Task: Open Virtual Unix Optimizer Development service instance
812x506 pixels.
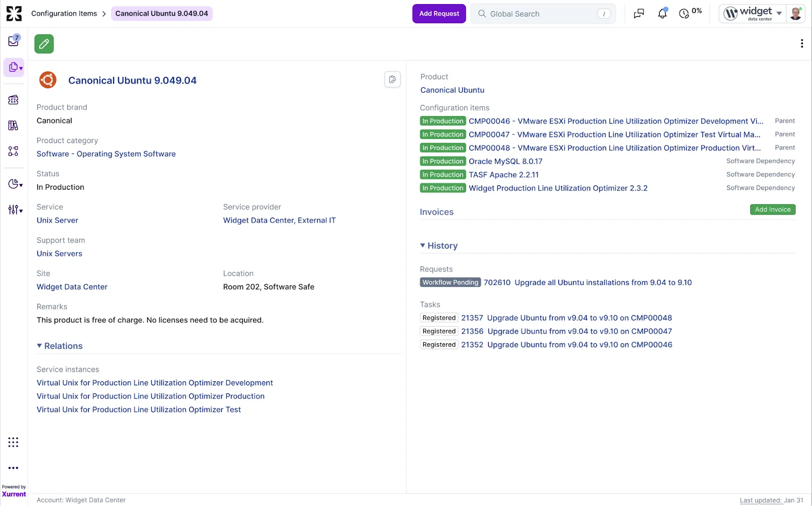Action: [155, 383]
